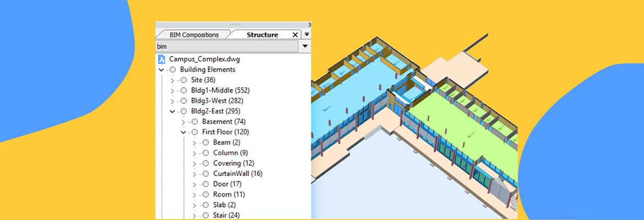
Task: Collapse the Building Elements node
Action: [x=161, y=70]
